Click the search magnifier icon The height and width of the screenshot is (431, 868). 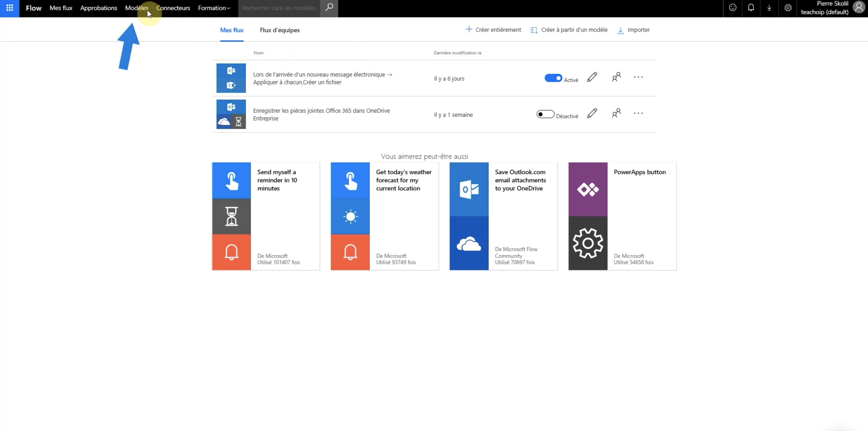[329, 8]
